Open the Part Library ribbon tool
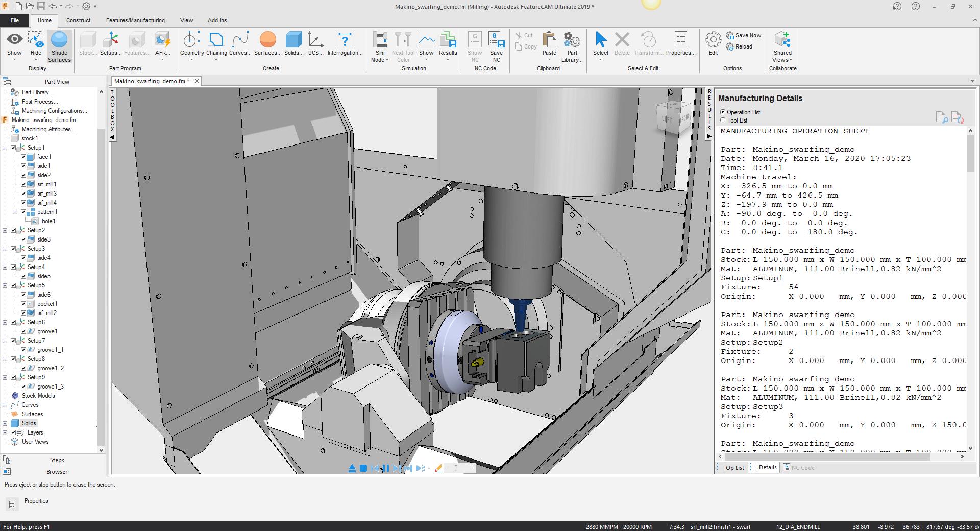The image size is (980, 531). click(x=572, y=46)
